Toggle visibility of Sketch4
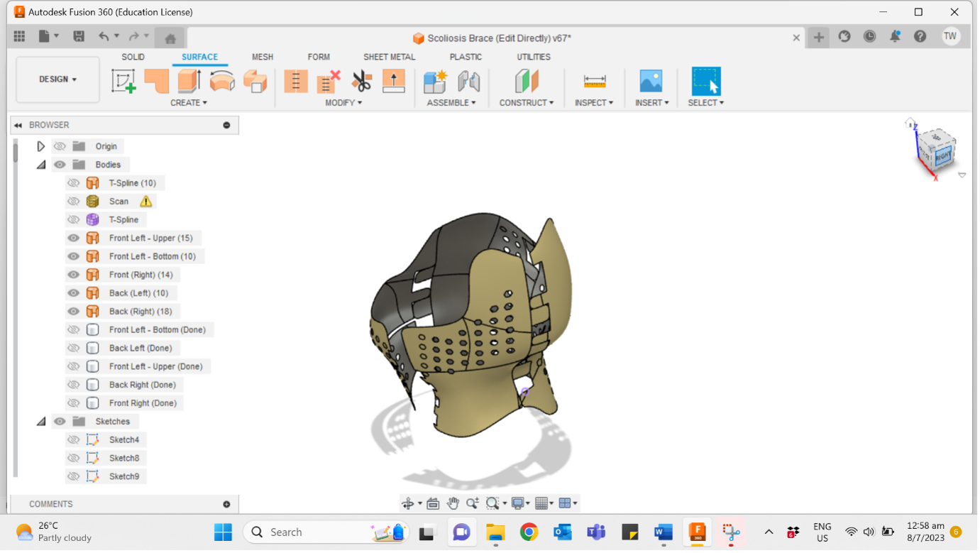Screen dimensions: 980x553 (73, 440)
